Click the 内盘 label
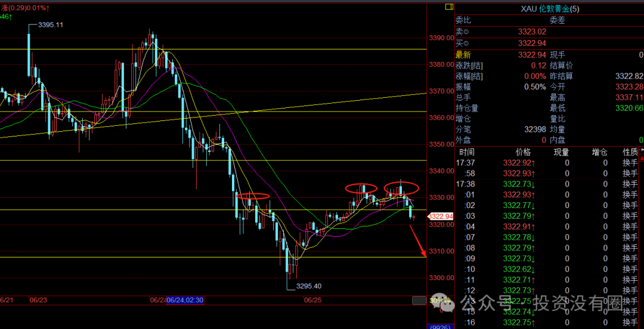The height and width of the screenshot is (329, 644). point(558,140)
